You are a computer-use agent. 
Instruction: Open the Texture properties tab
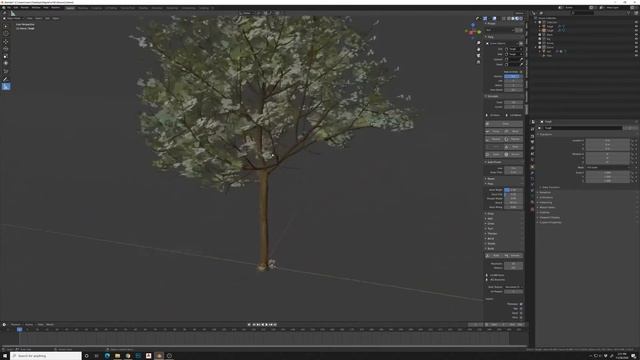tap(533, 209)
